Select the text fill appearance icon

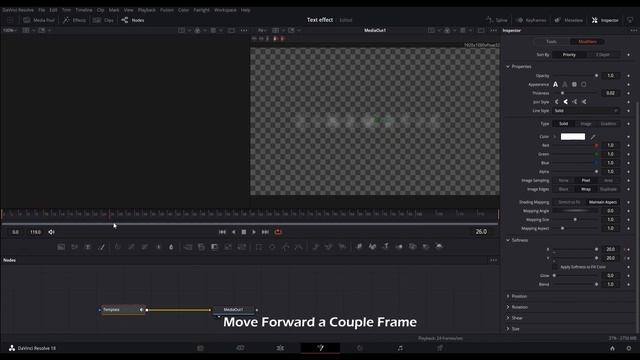[556, 84]
